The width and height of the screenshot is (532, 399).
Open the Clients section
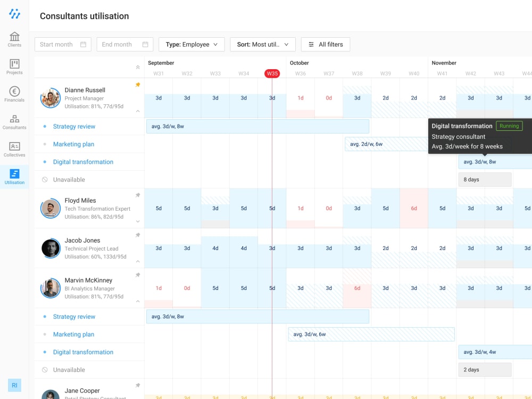tap(14, 39)
